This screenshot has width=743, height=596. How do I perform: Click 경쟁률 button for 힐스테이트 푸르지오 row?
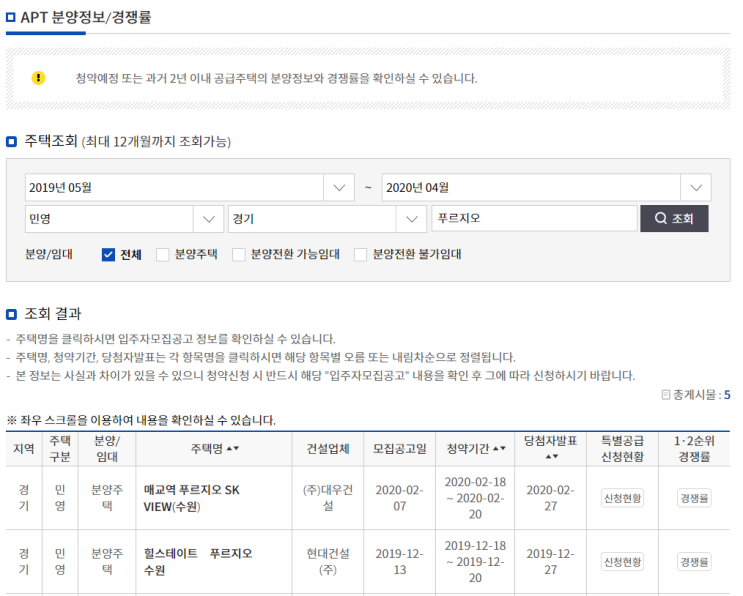[694, 562]
